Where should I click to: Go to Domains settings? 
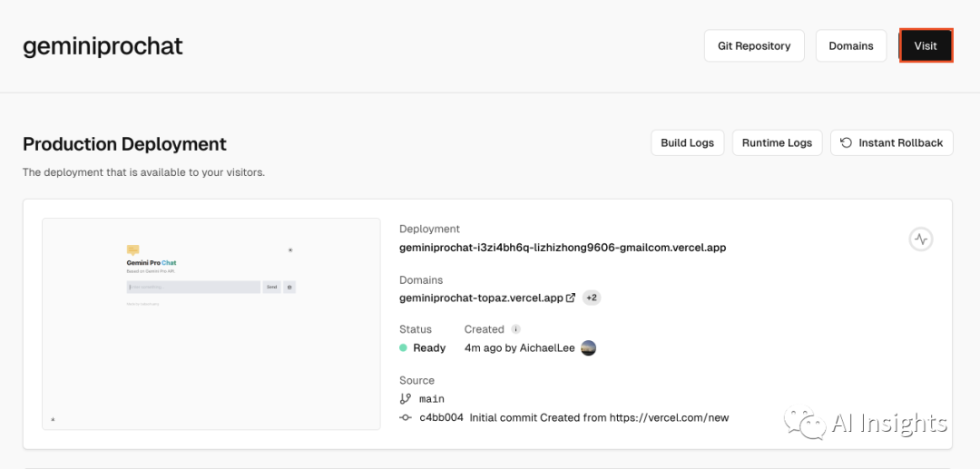[850, 46]
